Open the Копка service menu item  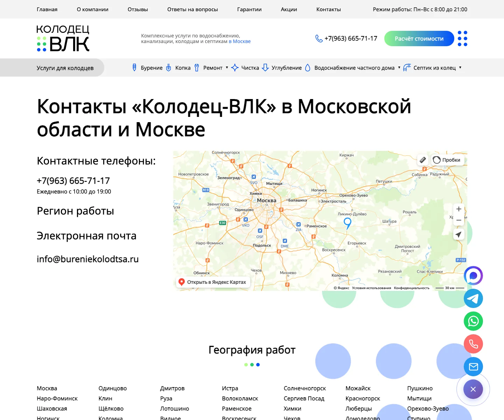[x=178, y=68]
